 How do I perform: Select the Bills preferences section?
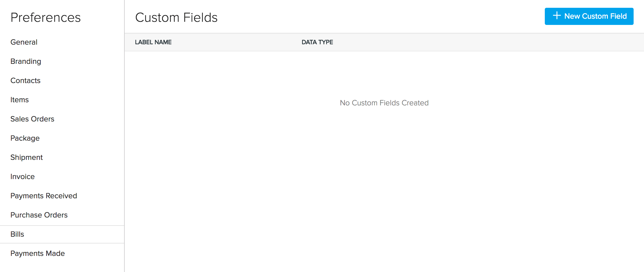point(17,234)
